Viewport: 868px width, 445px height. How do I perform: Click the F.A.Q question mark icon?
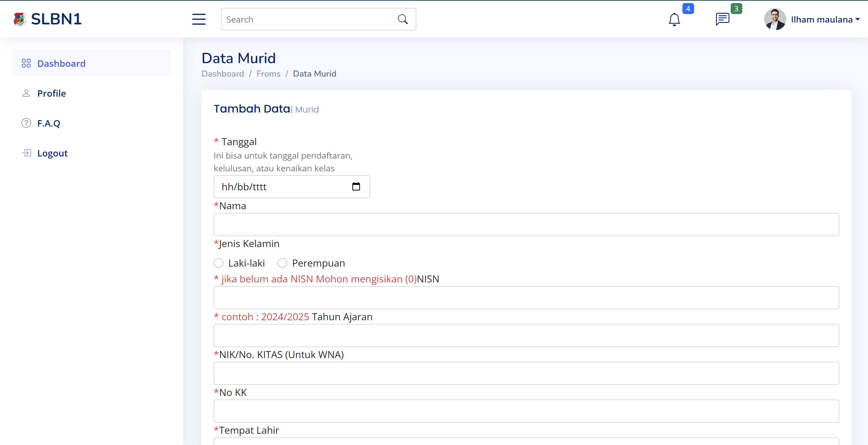[26, 123]
